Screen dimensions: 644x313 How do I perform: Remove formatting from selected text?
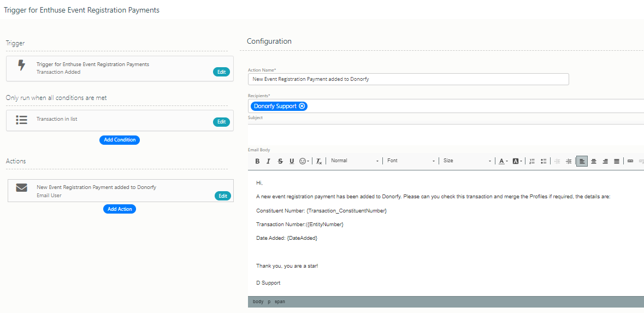tap(319, 161)
